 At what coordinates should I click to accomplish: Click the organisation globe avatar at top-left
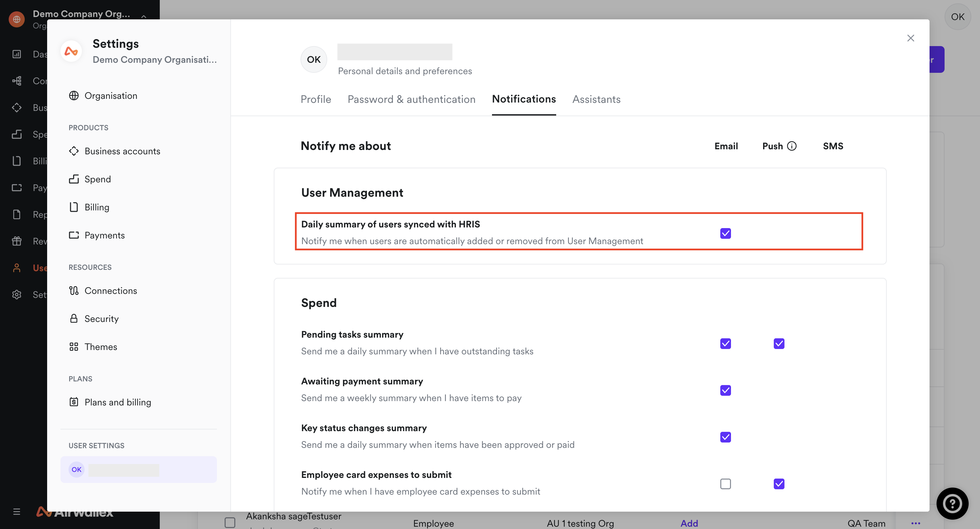tap(17, 19)
